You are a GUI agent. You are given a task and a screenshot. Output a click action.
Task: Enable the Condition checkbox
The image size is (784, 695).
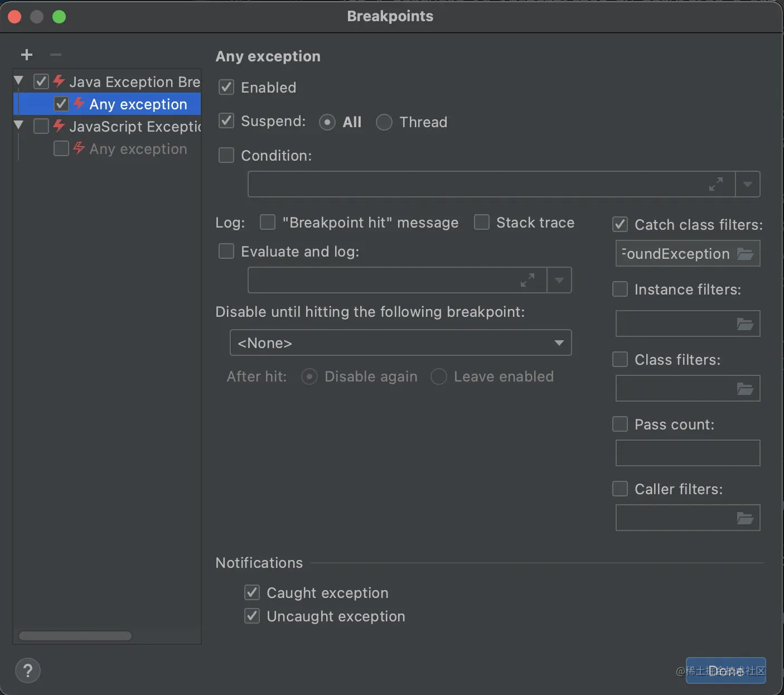coord(226,155)
